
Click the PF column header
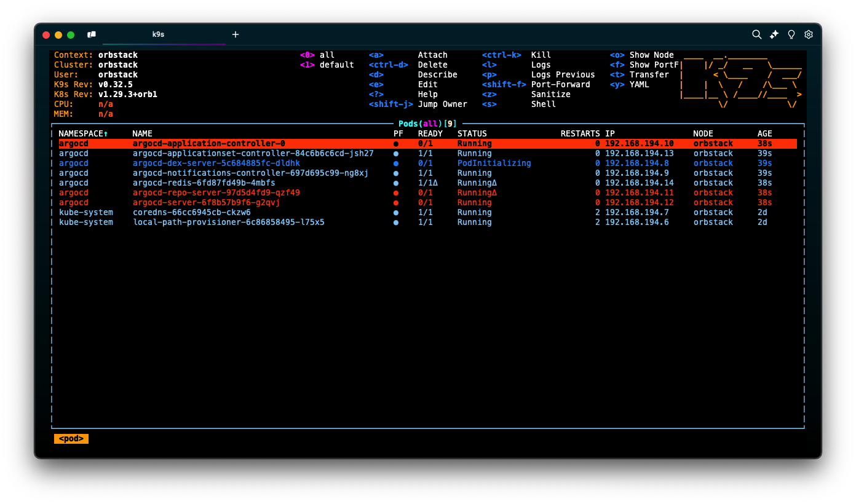click(398, 134)
